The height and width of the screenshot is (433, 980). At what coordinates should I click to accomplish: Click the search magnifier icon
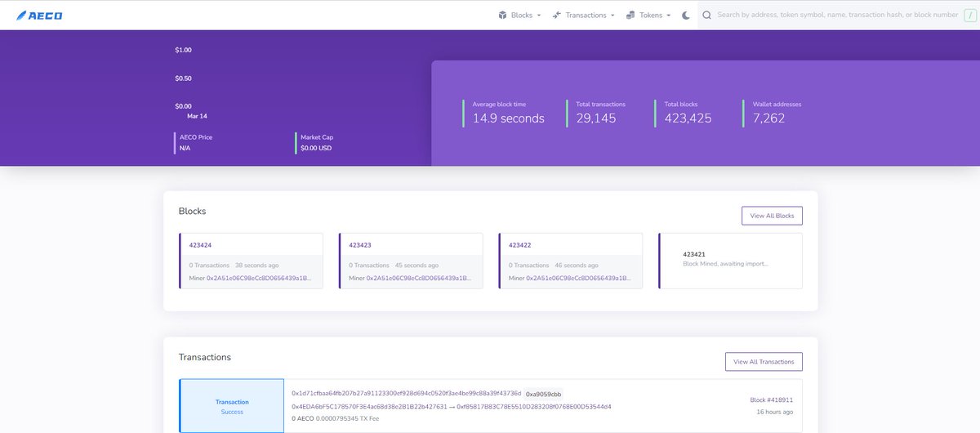coord(706,15)
